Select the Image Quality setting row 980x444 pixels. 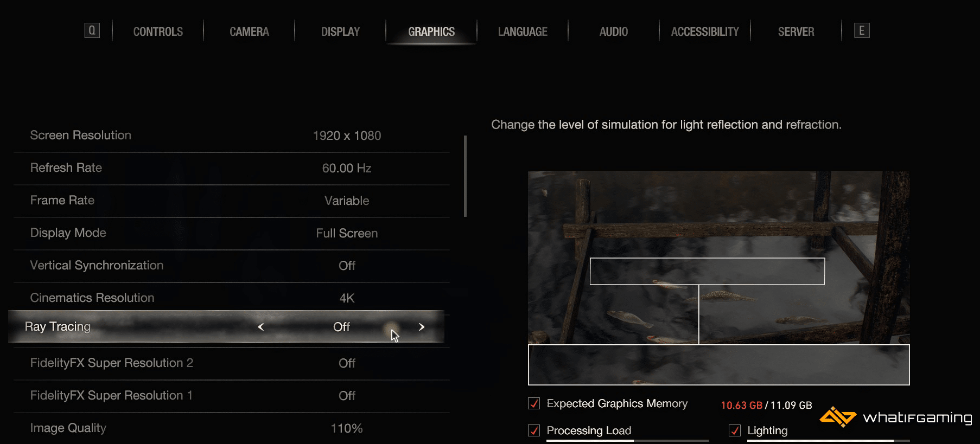coord(232,428)
